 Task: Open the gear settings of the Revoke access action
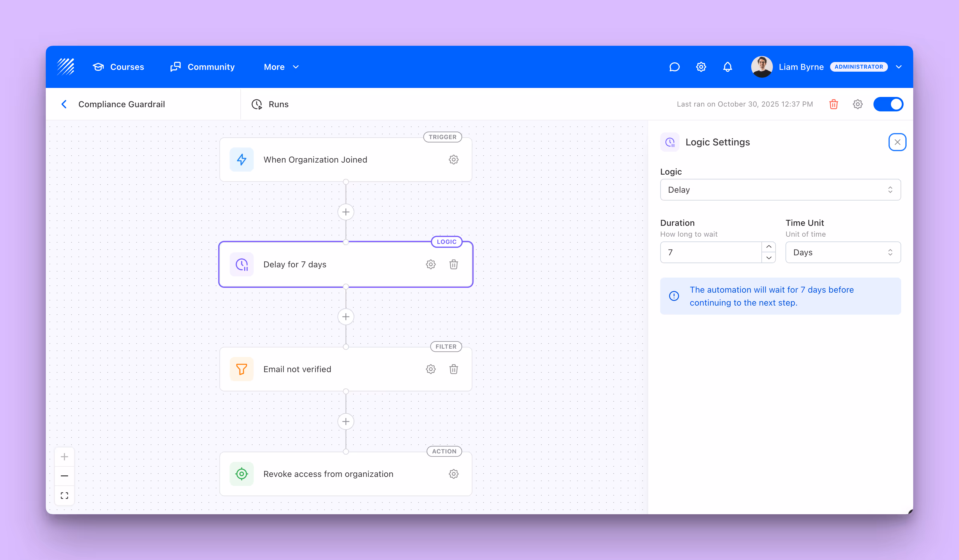click(x=453, y=474)
